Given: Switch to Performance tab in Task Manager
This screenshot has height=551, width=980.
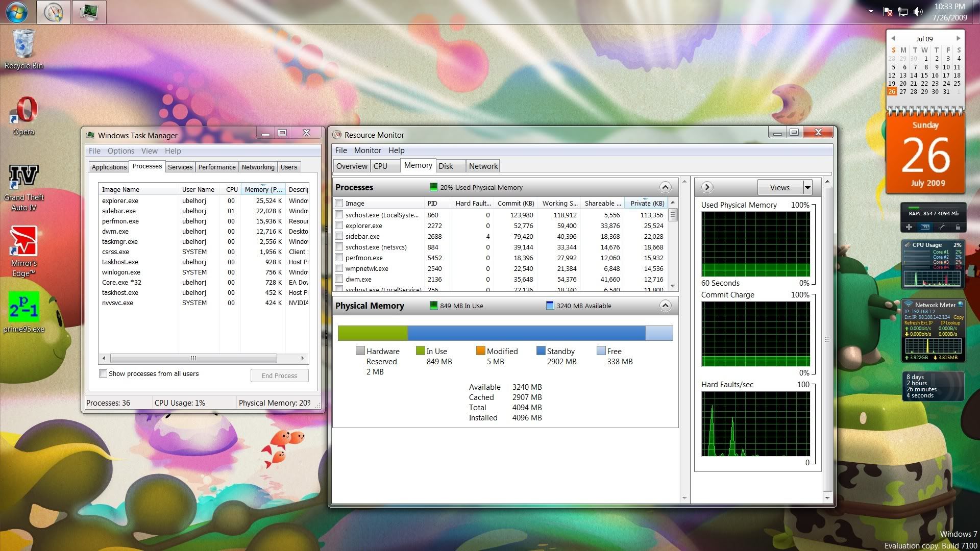Looking at the screenshot, I should 217,167.
